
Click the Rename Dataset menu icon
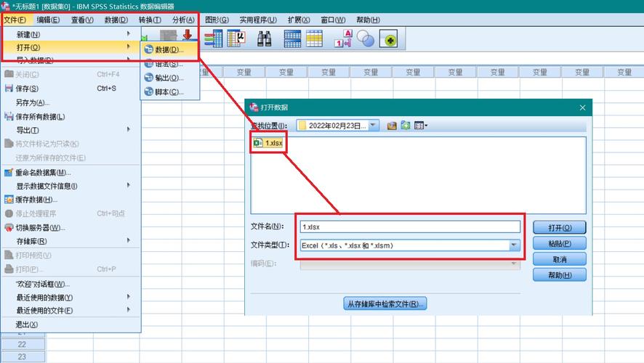9,172
